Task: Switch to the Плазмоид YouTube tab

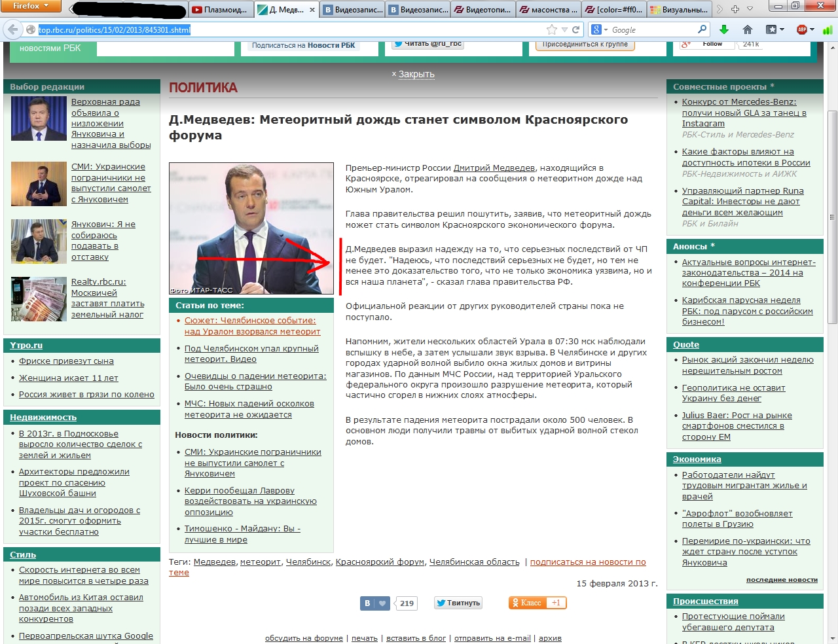Action: click(x=221, y=10)
